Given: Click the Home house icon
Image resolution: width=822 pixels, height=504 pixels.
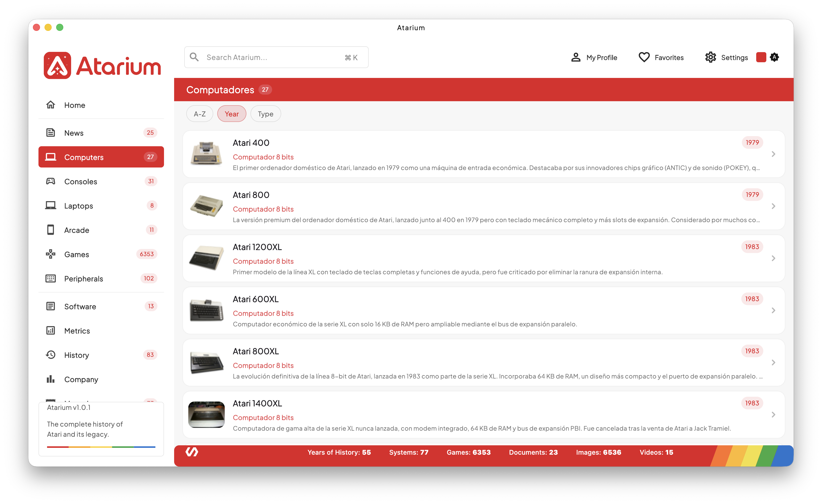Looking at the screenshot, I should tap(51, 105).
